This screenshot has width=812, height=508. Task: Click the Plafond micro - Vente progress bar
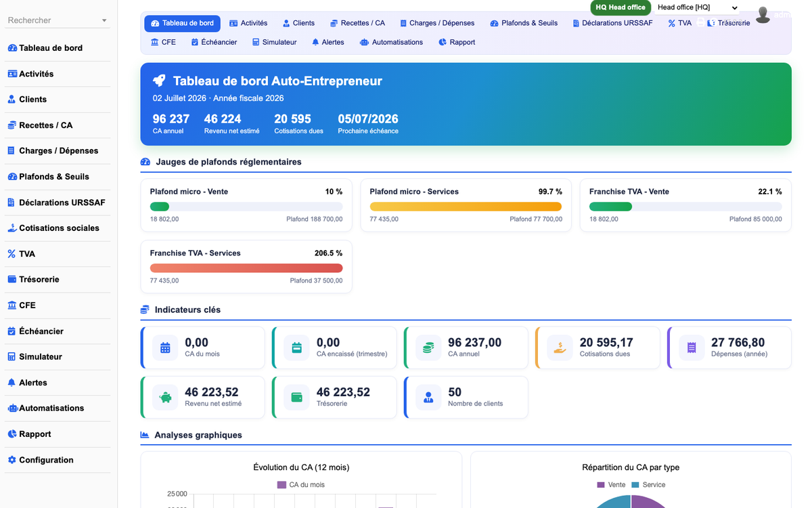tap(246, 207)
